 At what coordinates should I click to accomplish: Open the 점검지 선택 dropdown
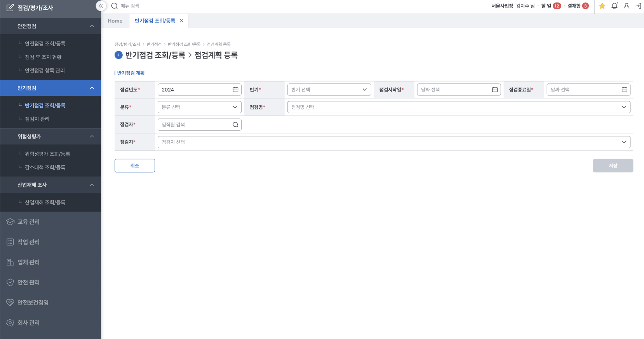point(393,142)
